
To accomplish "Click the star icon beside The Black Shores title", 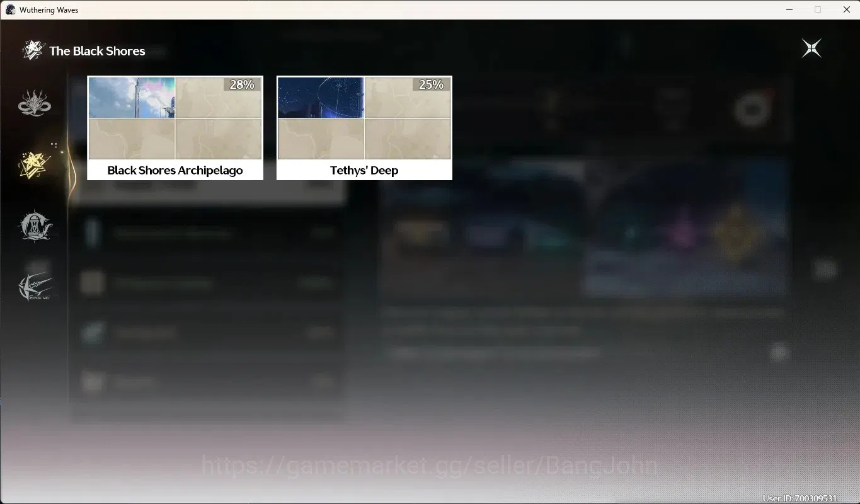I will pos(32,50).
